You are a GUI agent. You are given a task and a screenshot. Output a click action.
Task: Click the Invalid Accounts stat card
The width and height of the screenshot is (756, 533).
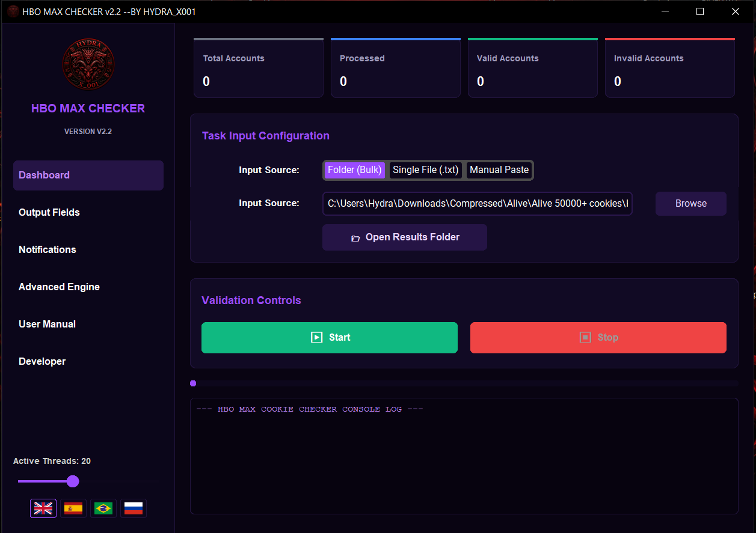[670, 68]
